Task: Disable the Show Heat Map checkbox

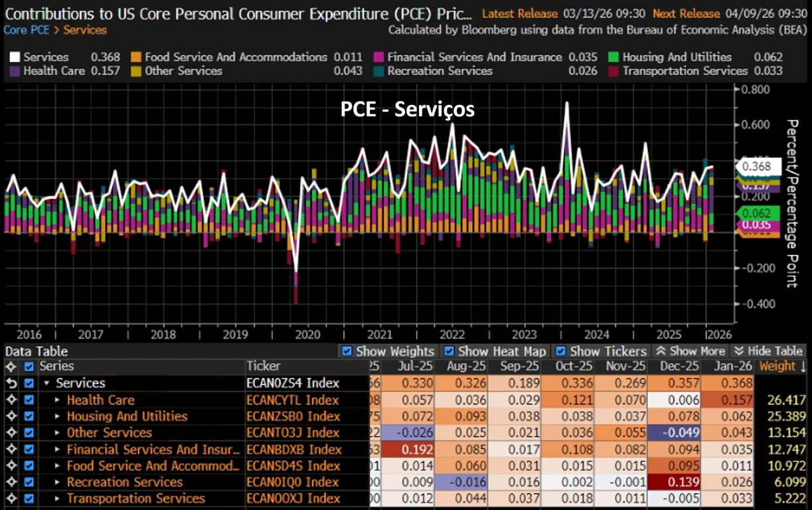Action: pos(449,351)
